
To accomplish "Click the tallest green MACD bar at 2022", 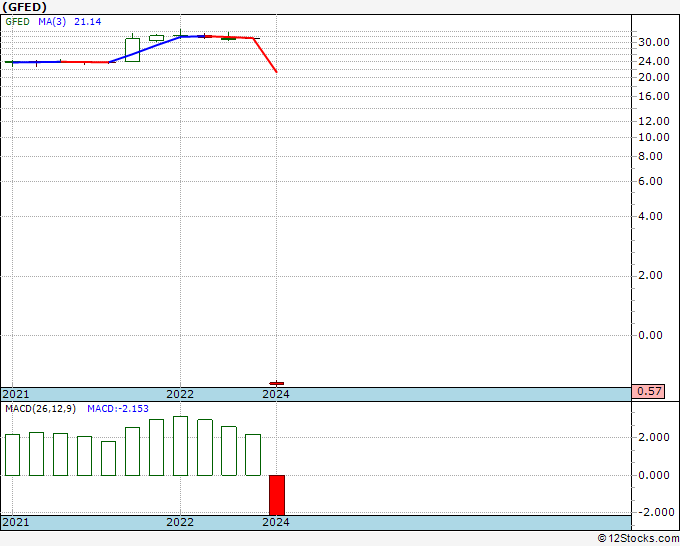I will tap(180, 446).
